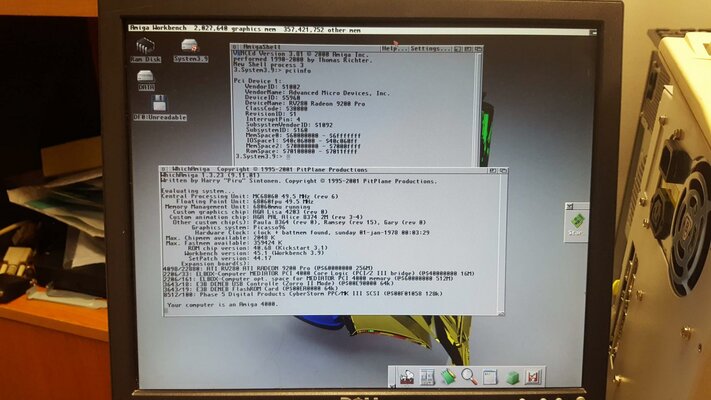Open the DATA drive icon
The height and width of the screenshot is (400, 711).
pos(146,80)
